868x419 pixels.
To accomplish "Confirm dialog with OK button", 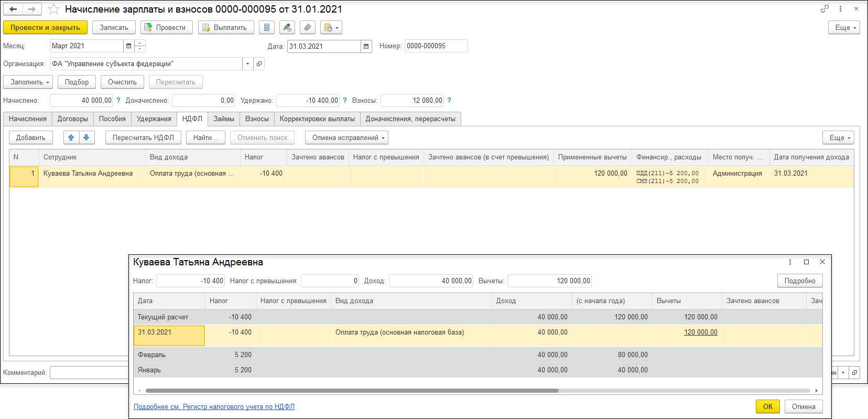I will pos(768,407).
